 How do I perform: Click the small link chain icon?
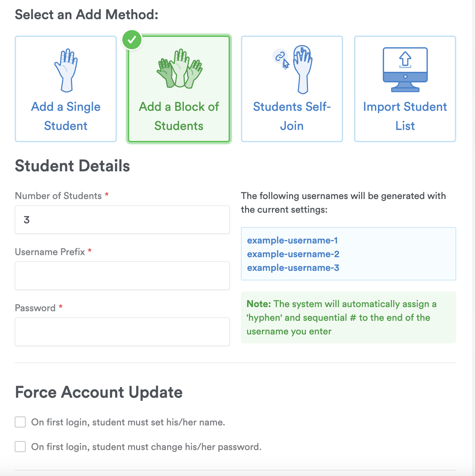pos(280,56)
